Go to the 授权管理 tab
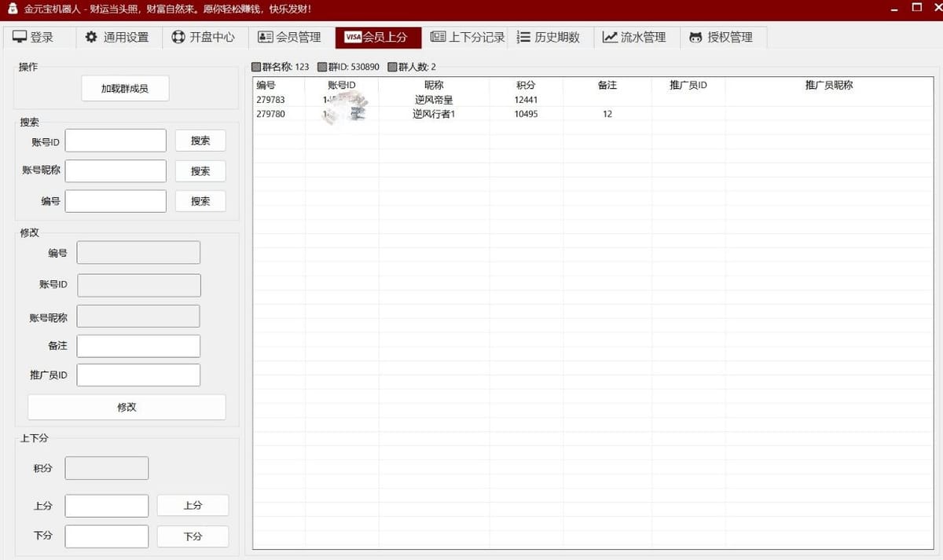This screenshot has width=943, height=560. [721, 37]
